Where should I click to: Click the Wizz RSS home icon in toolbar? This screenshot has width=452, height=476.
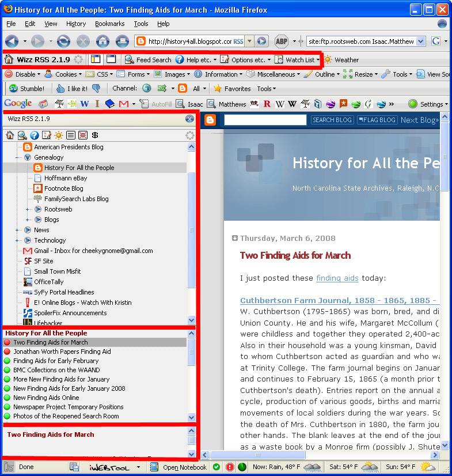pyautogui.click(x=9, y=59)
